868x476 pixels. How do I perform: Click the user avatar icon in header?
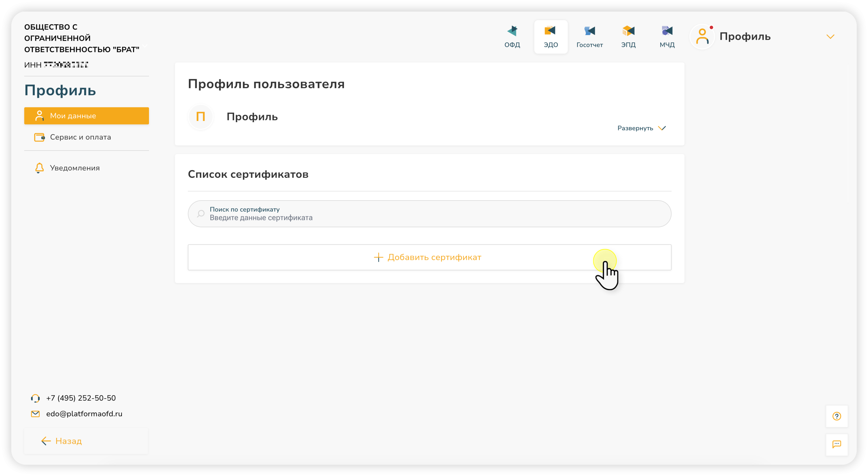coord(702,36)
